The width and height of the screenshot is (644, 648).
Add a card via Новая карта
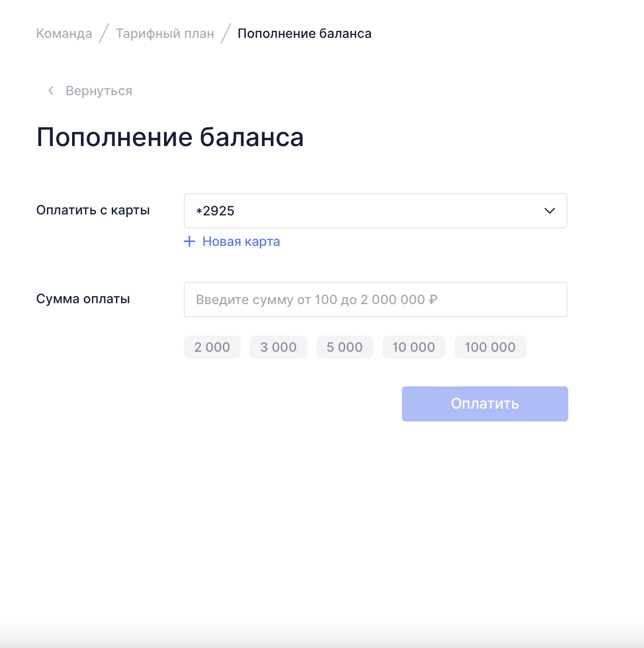click(241, 242)
